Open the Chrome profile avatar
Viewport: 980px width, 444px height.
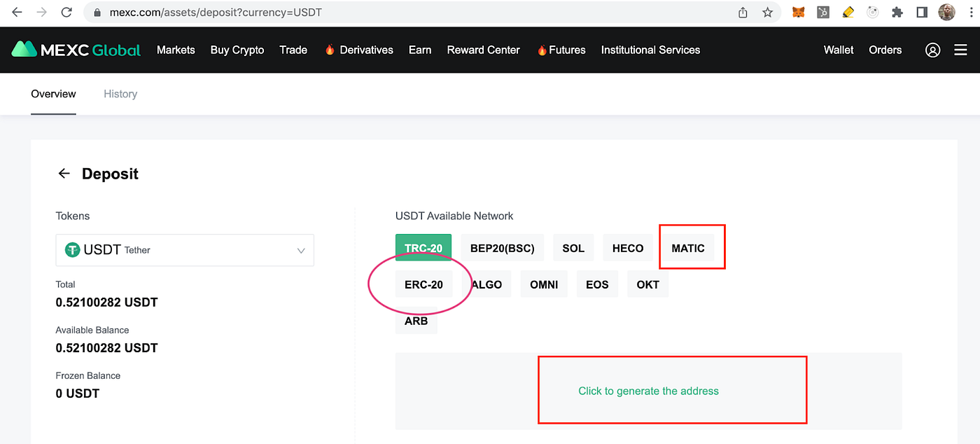(946, 13)
